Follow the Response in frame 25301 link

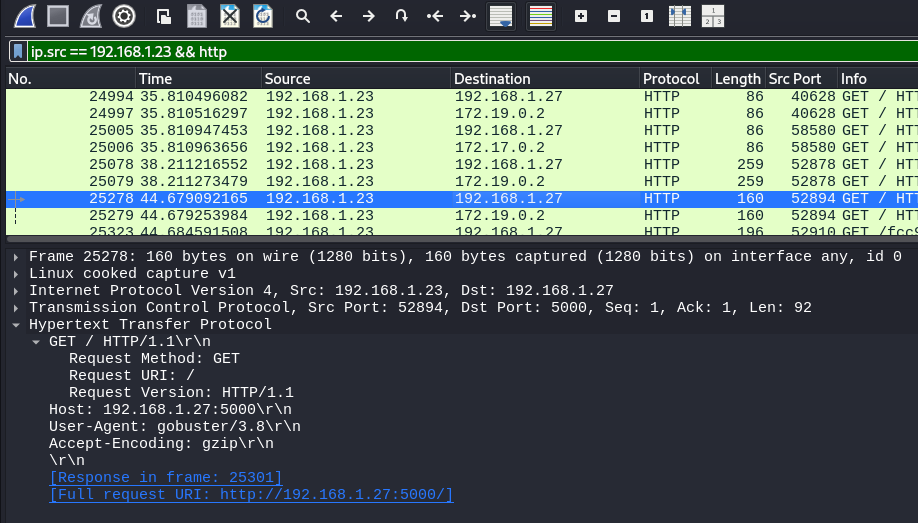point(166,478)
